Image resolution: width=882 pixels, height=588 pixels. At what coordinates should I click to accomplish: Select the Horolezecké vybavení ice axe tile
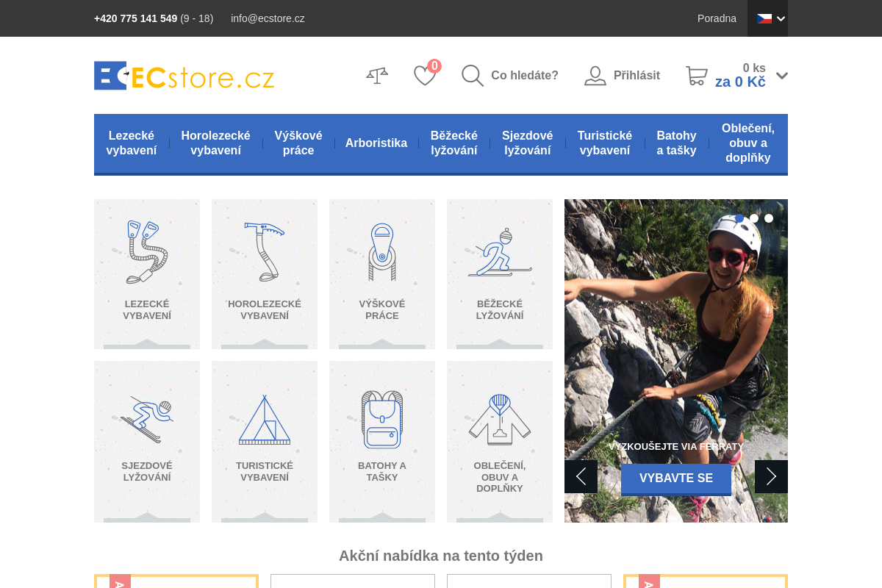pos(265,273)
